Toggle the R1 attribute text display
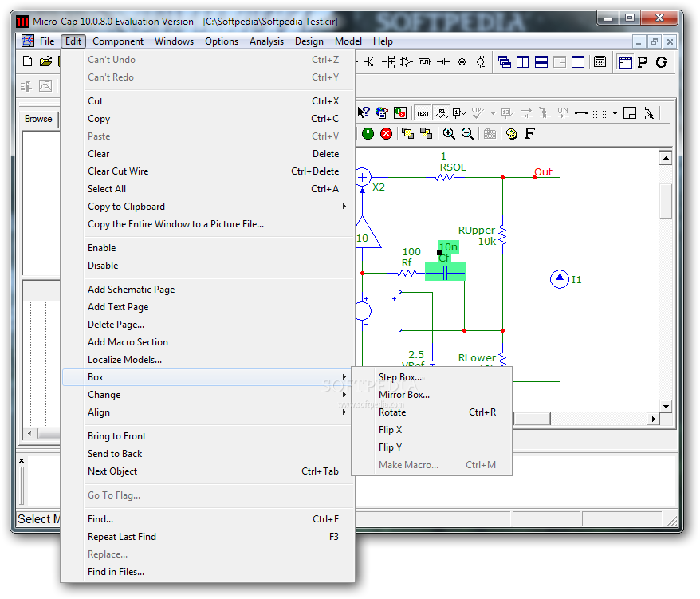Viewport: 700px width, 599px height. tap(442, 113)
